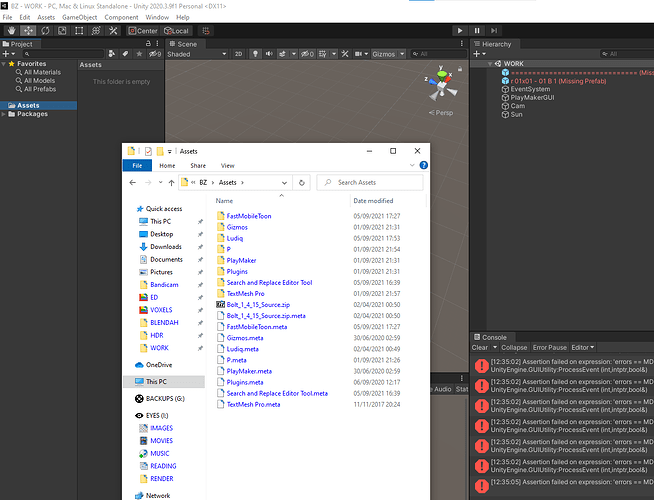
Task: Toggle the Gizmos button in Scene view
Action: point(384,54)
